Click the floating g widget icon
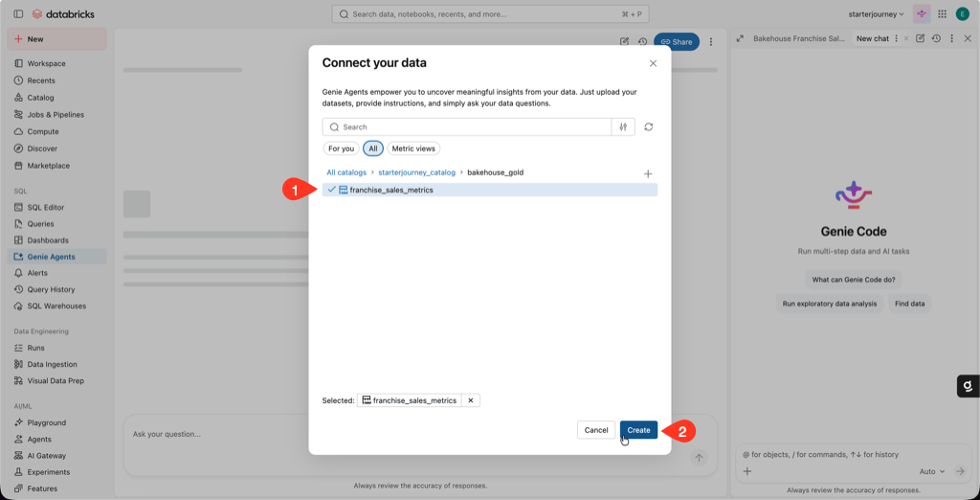This screenshot has width=980, height=500. pos(969,386)
